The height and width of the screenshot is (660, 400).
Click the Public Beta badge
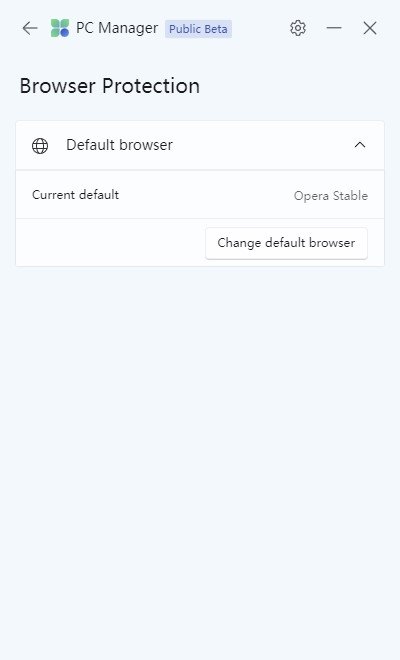[x=198, y=29]
